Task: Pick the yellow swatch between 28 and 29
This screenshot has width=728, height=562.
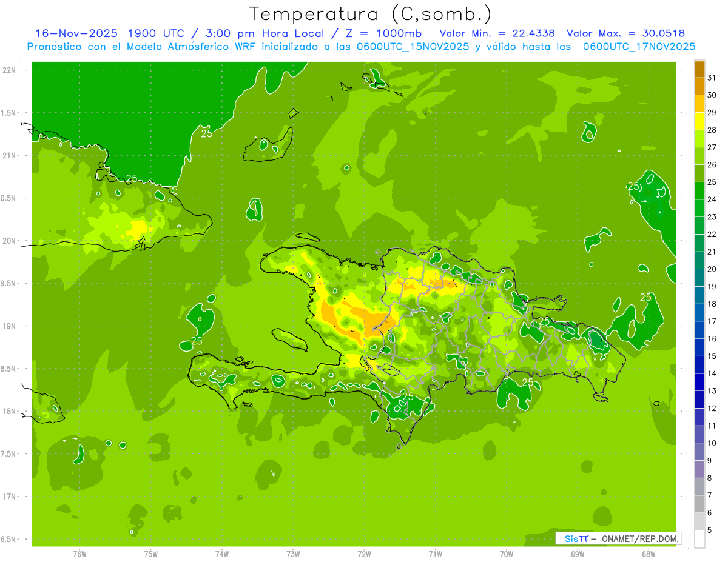Action: coord(699,121)
